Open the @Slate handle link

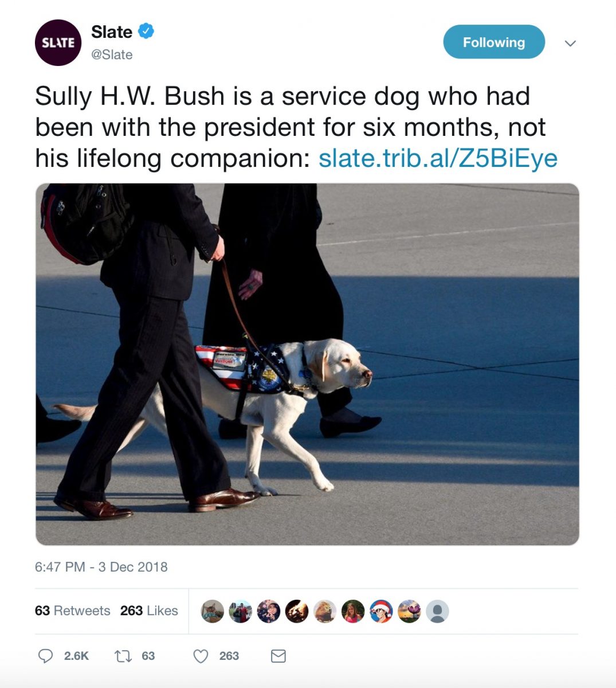tap(112, 54)
